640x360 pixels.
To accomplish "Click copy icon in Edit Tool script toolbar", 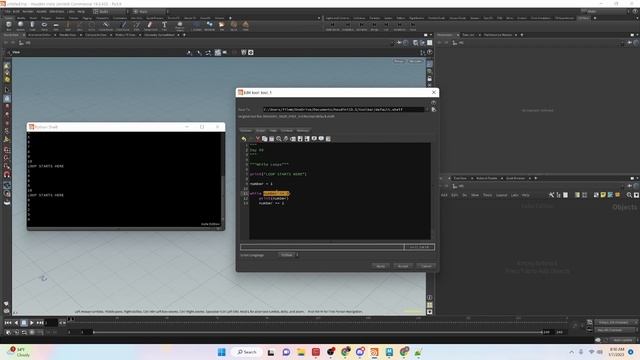I will [264, 139].
